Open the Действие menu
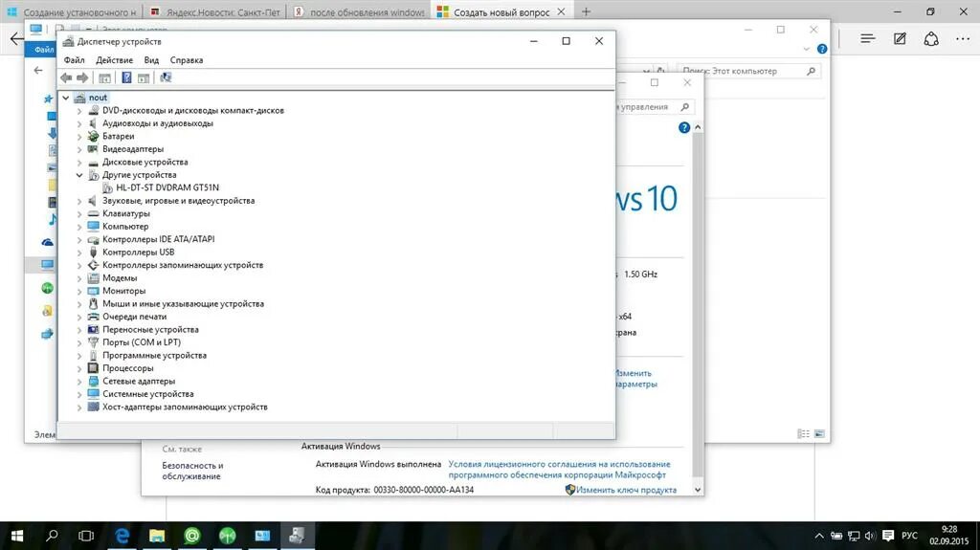980x550 pixels. coord(114,60)
